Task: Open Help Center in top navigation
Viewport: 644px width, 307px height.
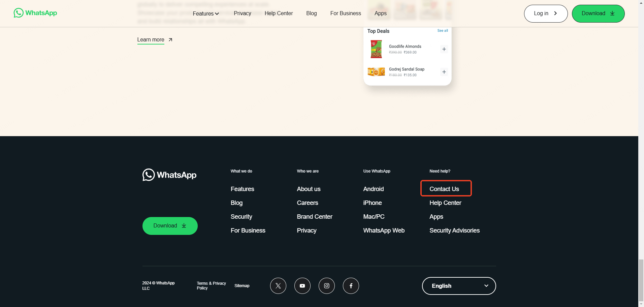Action: pyautogui.click(x=279, y=13)
